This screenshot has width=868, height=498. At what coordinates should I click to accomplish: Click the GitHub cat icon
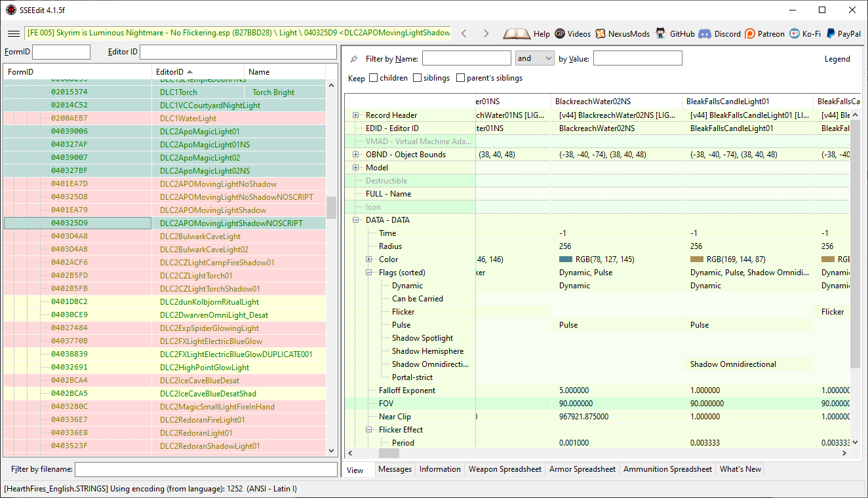coord(660,33)
